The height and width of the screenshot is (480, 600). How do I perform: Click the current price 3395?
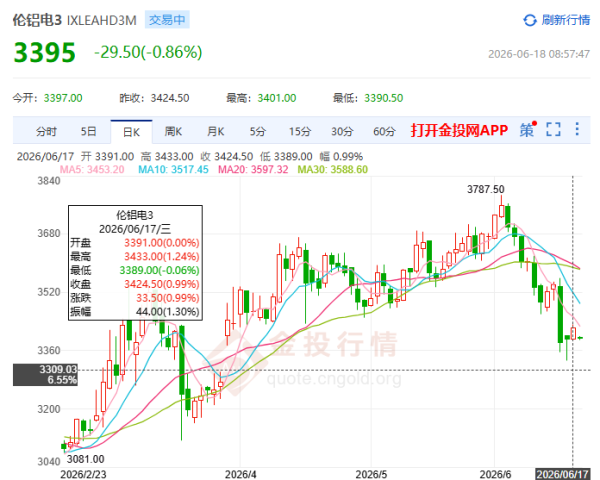point(44,52)
